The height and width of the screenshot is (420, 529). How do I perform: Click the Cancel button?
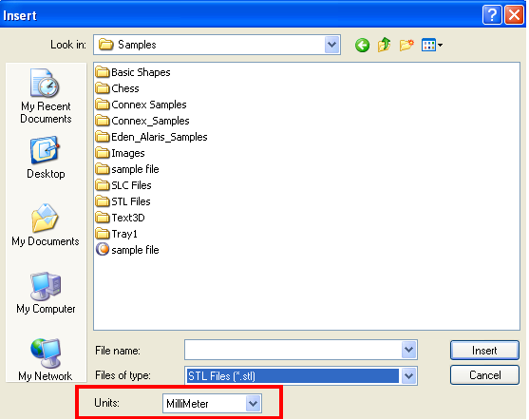tap(484, 375)
